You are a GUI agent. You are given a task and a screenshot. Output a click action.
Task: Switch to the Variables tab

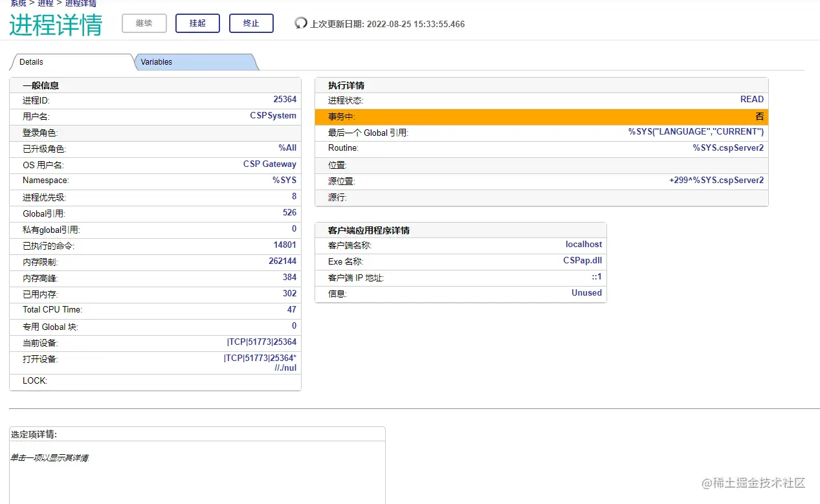(196, 62)
